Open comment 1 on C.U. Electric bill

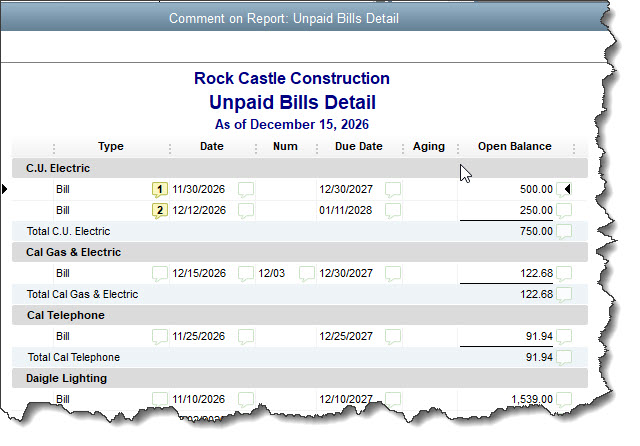pos(159,189)
